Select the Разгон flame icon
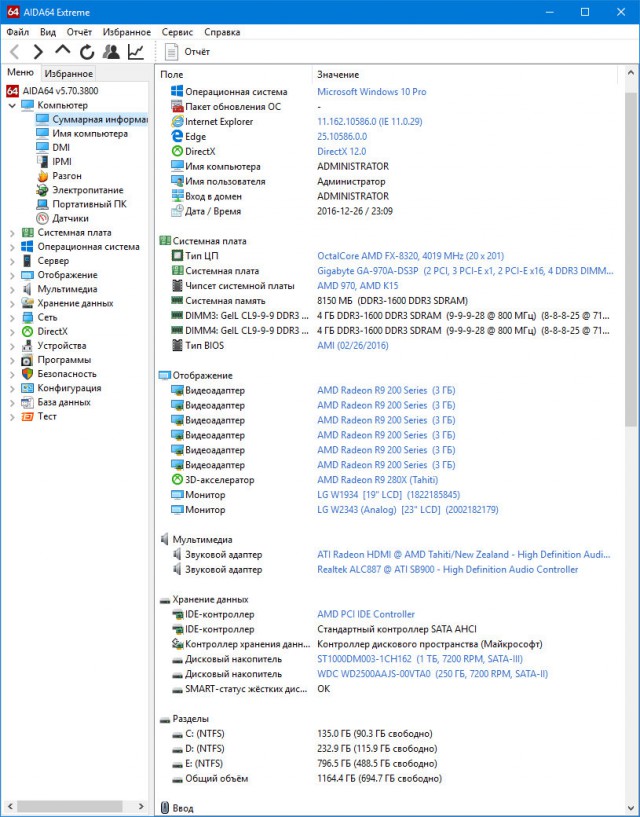This screenshot has height=817, width=640. pyautogui.click(x=42, y=176)
